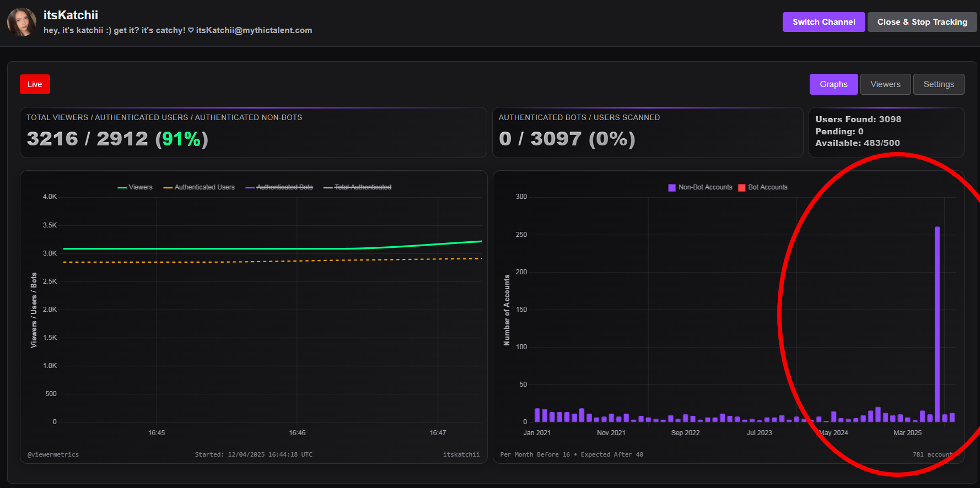Open the Graphs tab
This screenshot has width=980, height=488.
[x=833, y=84]
